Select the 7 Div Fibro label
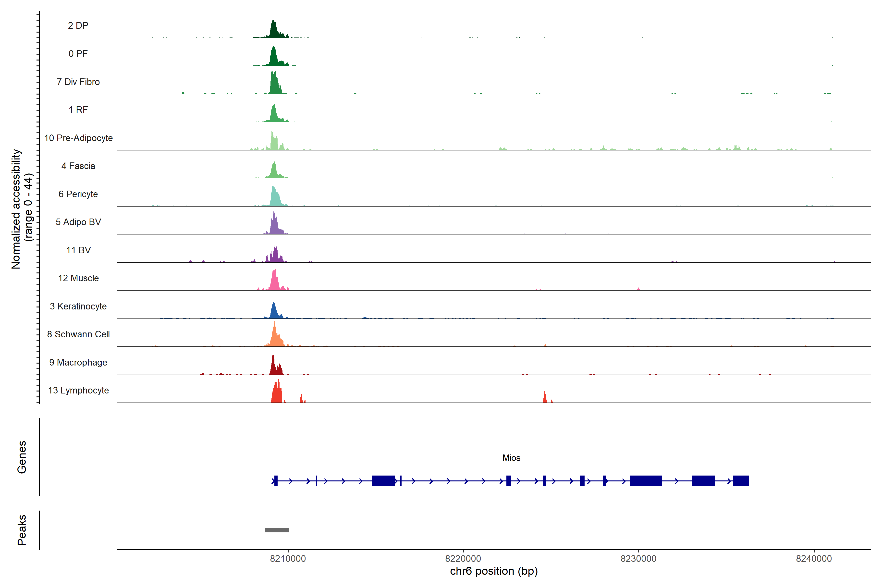882x588 pixels. (78, 82)
